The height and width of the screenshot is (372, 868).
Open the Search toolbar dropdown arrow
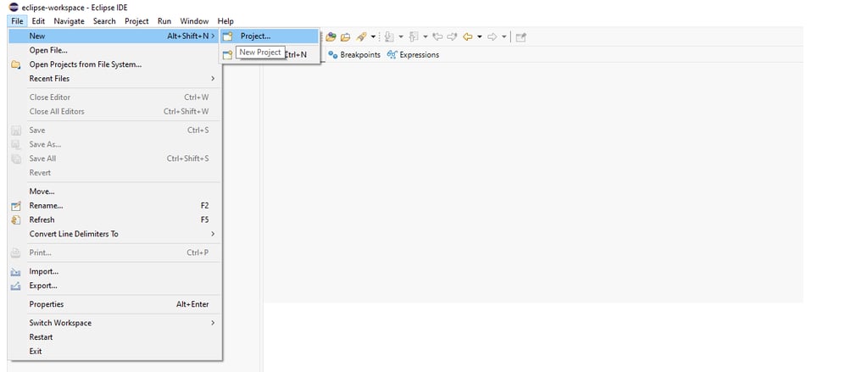click(x=373, y=37)
